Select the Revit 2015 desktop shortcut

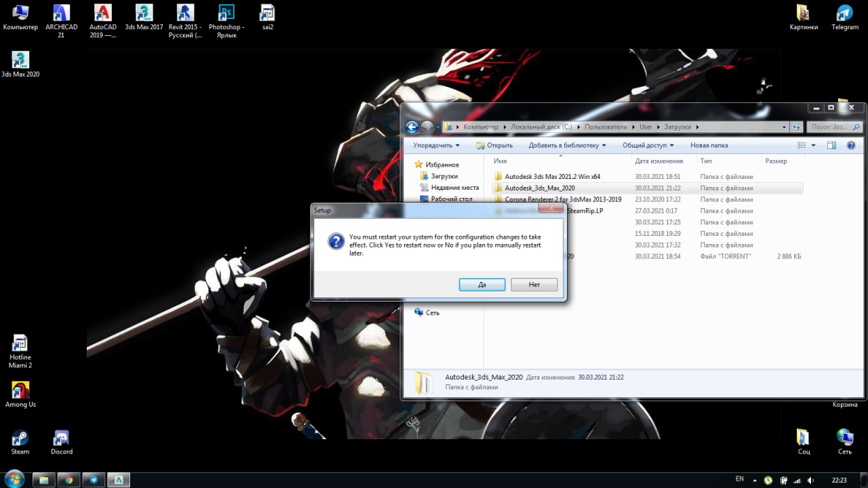click(185, 20)
